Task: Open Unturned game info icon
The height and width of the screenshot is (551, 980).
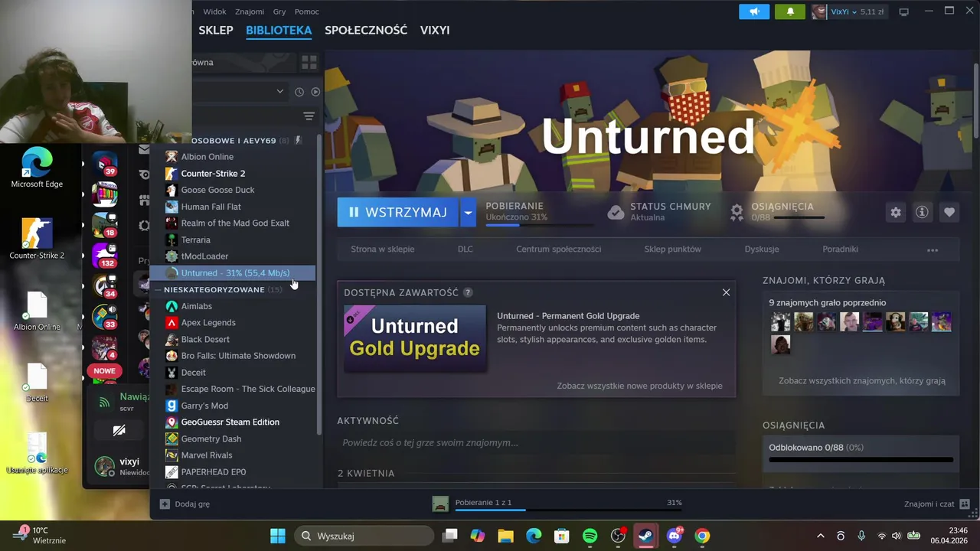Action: point(923,213)
